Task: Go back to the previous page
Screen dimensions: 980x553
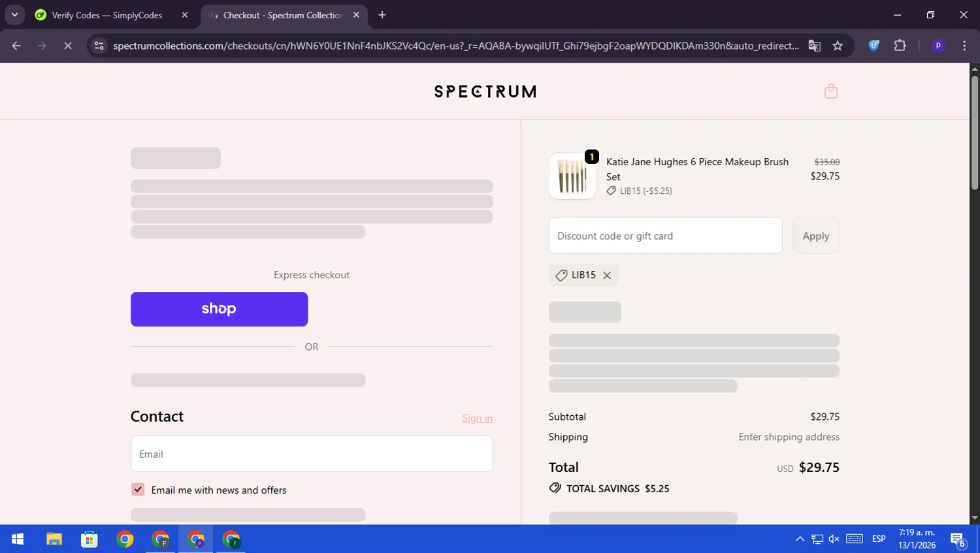Action: pos(16,46)
